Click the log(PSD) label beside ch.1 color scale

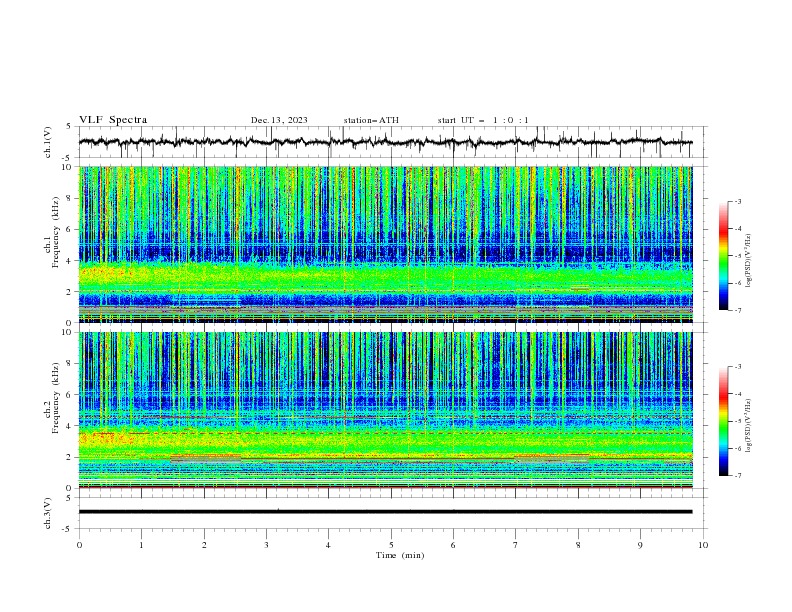click(749, 261)
